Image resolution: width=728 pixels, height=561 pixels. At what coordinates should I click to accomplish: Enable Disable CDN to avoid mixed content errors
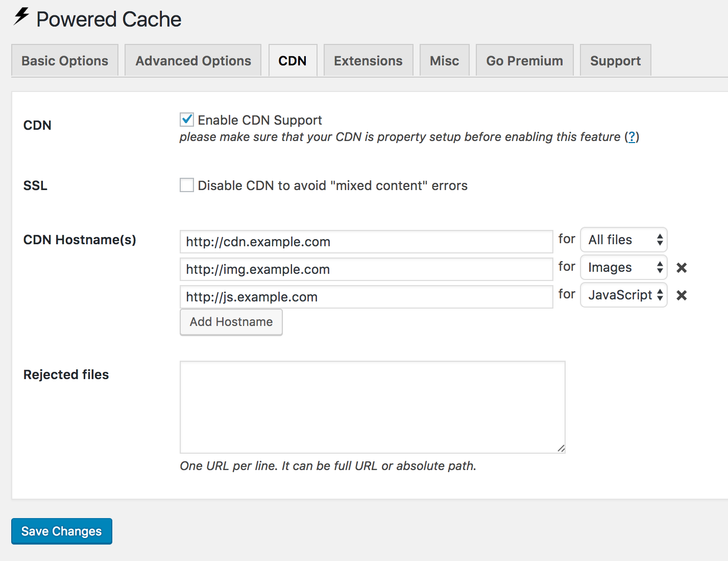click(186, 185)
